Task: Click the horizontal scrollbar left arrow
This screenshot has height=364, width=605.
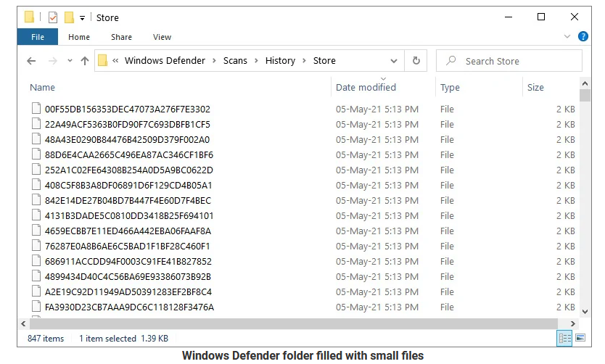Action: (x=23, y=324)
